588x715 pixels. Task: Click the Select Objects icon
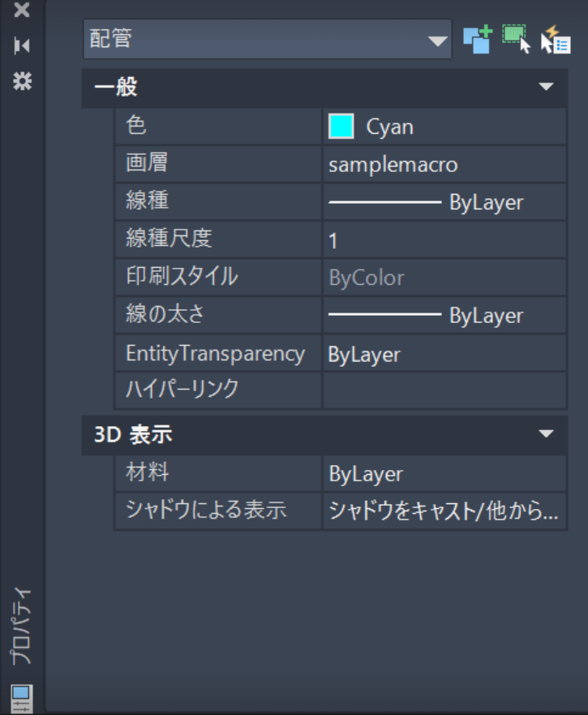516,39
